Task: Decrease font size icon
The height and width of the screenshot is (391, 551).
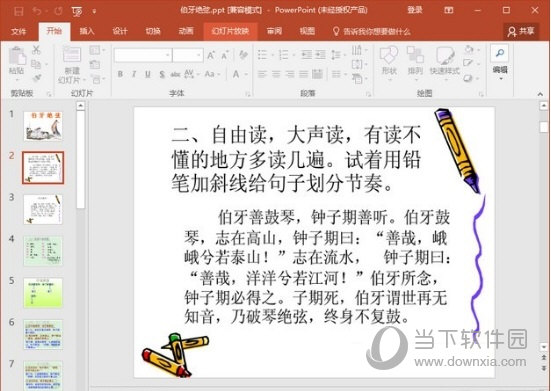Action: [x=224, y=55]
